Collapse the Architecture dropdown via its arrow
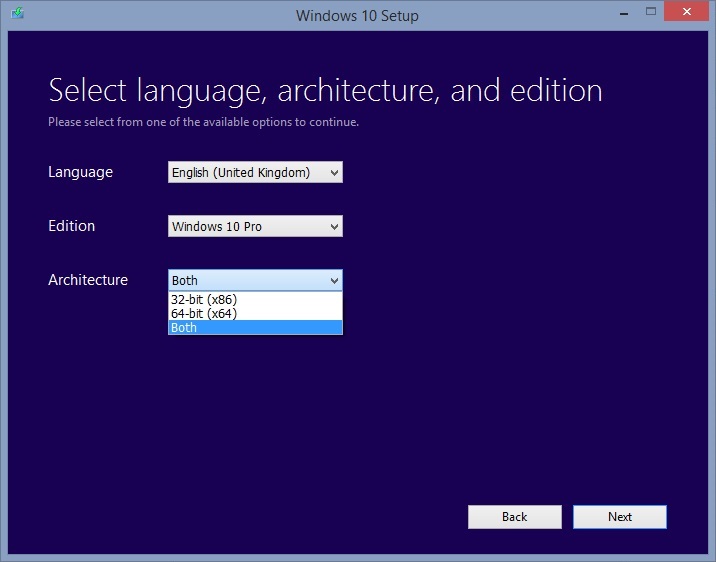Image resolution: width=716 pixels, height=562 pixels. tap(334, 281)
